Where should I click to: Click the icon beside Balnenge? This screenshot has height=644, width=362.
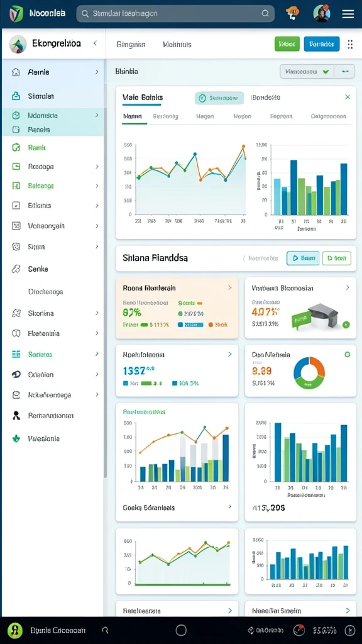click(16, 186)
